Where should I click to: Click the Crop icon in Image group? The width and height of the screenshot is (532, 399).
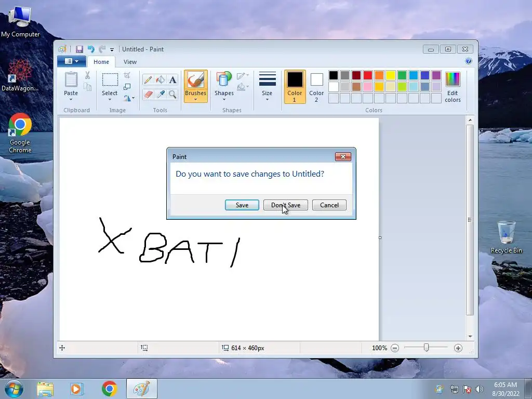point(127,75)
